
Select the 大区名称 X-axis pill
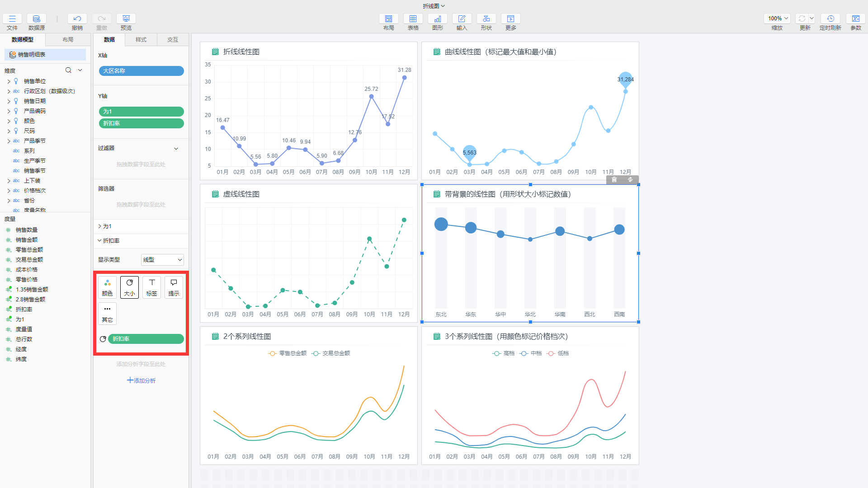pos(141,71)
